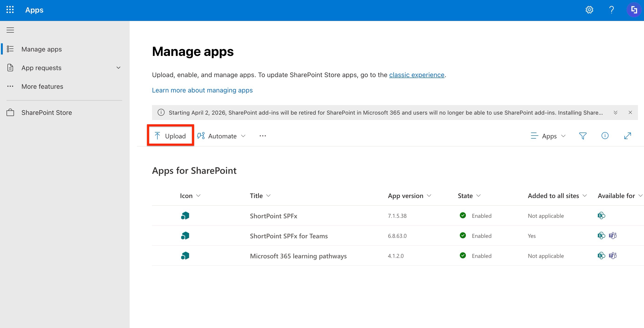Open SharePoint Store from sidebar
The height and width of the screenshot is (328, 644).
[46, 113]
